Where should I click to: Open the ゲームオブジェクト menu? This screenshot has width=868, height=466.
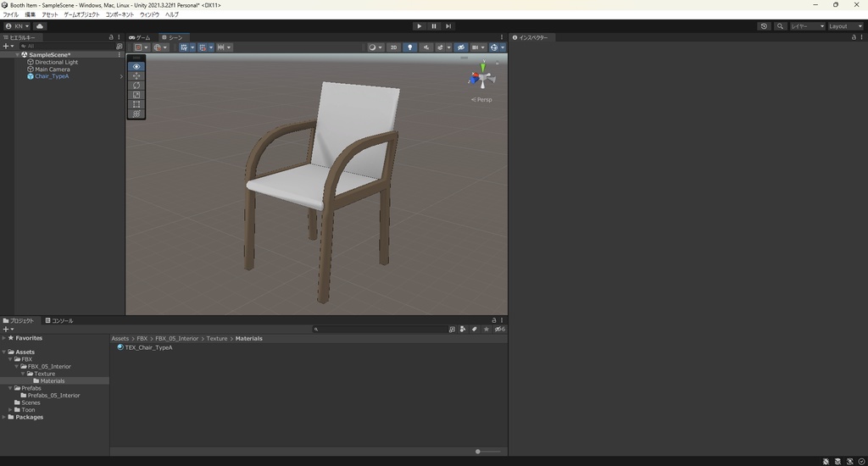tap(81, 14)
